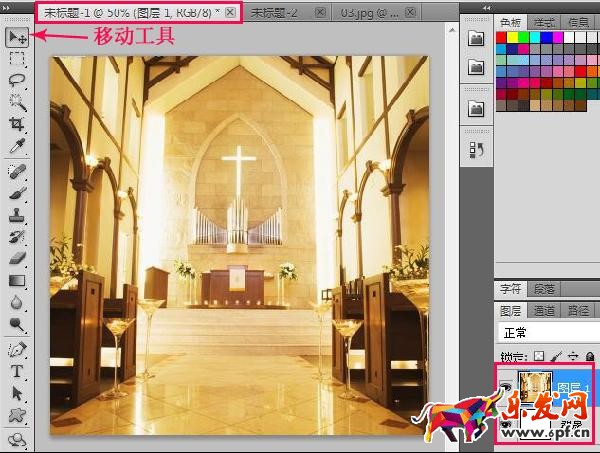Select the Rectangular Marquee tool
Screen dimensions: 600x453
17,59
